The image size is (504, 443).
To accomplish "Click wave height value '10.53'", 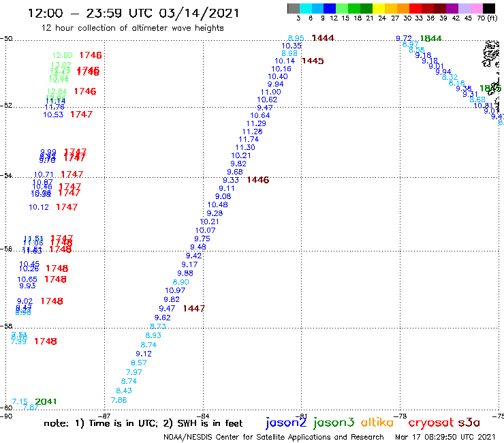I will point(53,114).
